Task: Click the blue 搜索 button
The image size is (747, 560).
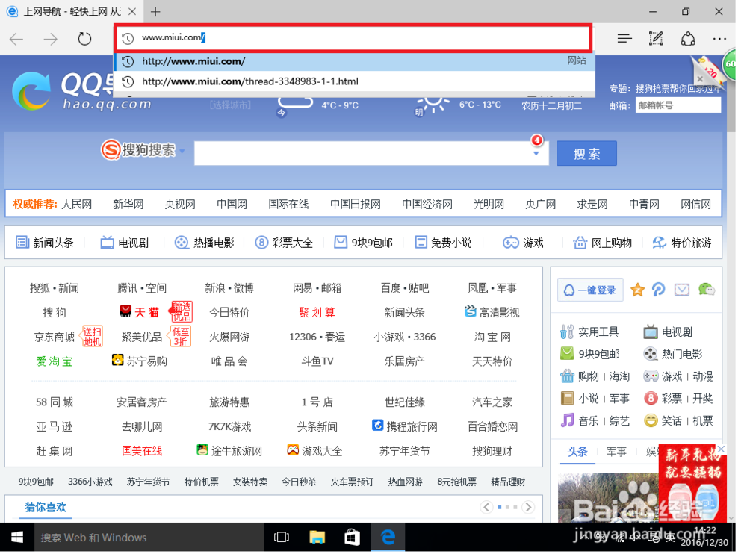Action: pyautogui.click(x=586, y=153)
